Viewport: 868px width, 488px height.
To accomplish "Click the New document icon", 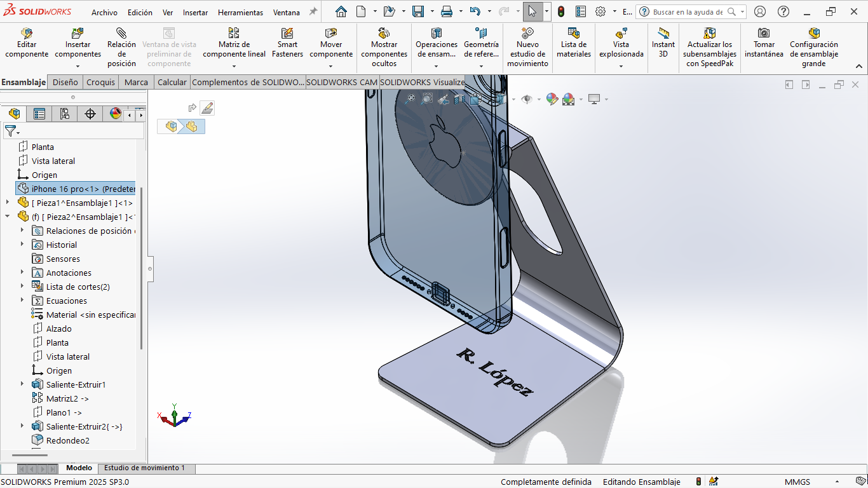I will coord(361,11).
